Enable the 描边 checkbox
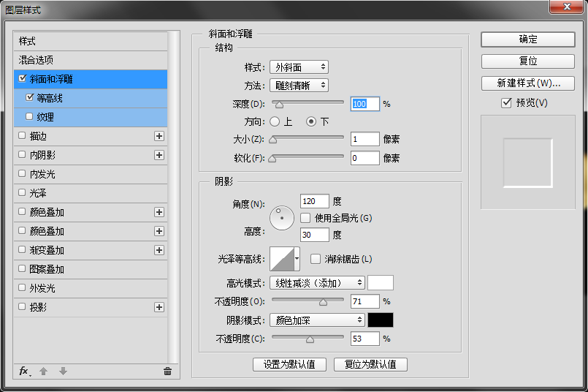 pyautogui.click(x=22, y=135)
